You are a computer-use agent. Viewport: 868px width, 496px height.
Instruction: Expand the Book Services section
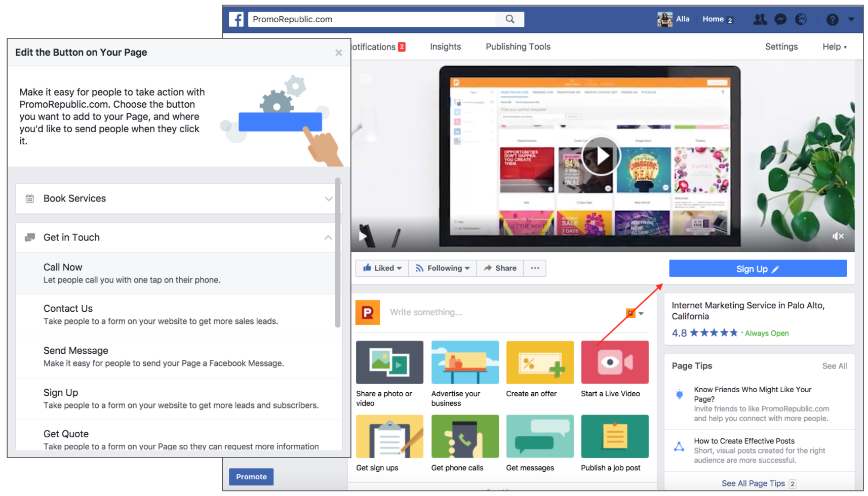click(179, 198)
